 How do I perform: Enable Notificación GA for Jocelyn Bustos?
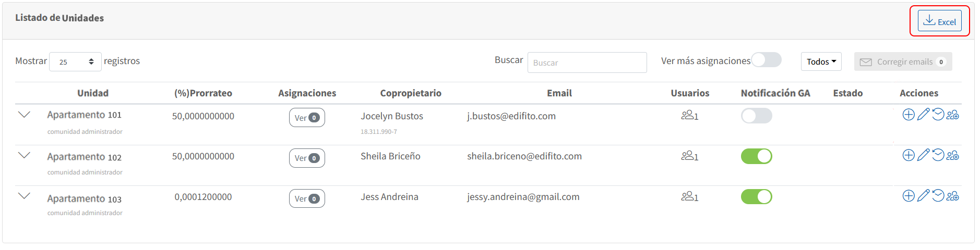(x=756, y=116)
